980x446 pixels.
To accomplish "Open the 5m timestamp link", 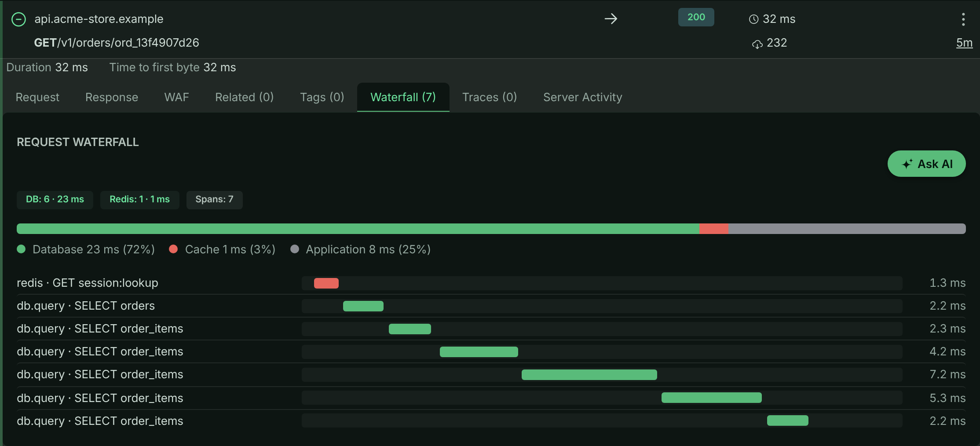I will click(x=964, y=43).
